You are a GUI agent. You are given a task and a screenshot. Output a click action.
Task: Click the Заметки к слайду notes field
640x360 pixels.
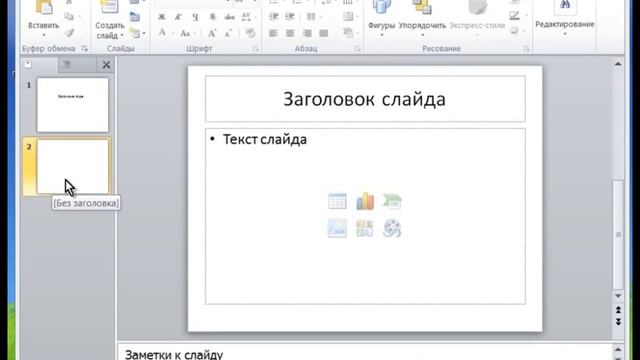(x=365, y=353)
